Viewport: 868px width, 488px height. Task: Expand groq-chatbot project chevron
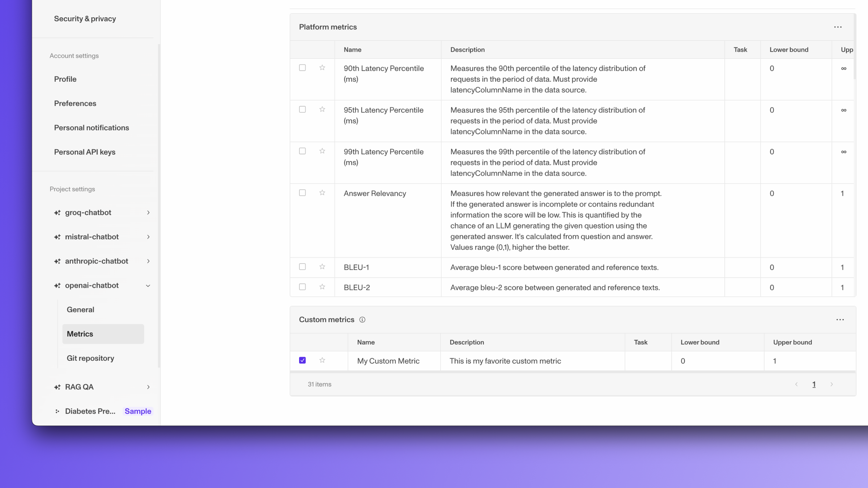click(148, 213)
